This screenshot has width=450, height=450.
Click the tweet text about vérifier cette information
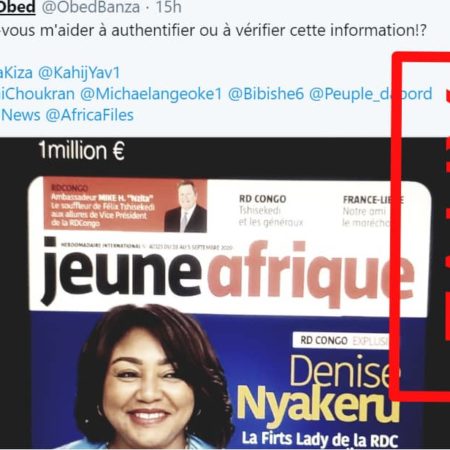coord(213,30)
